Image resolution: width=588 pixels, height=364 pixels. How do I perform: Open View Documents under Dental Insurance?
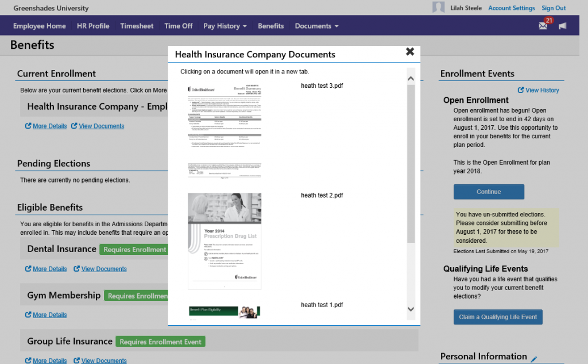[x=104, y=269]
